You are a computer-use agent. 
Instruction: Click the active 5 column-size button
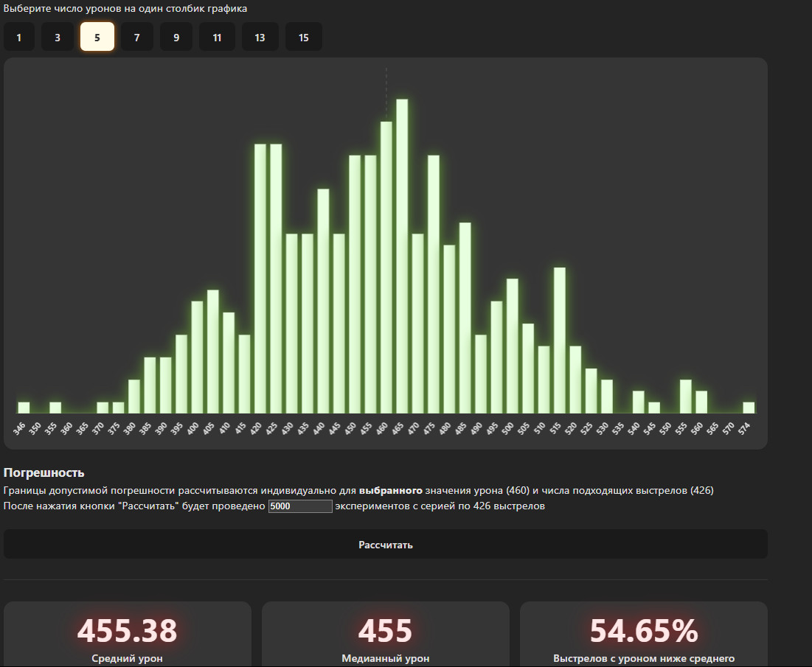[x=97, y=37]
